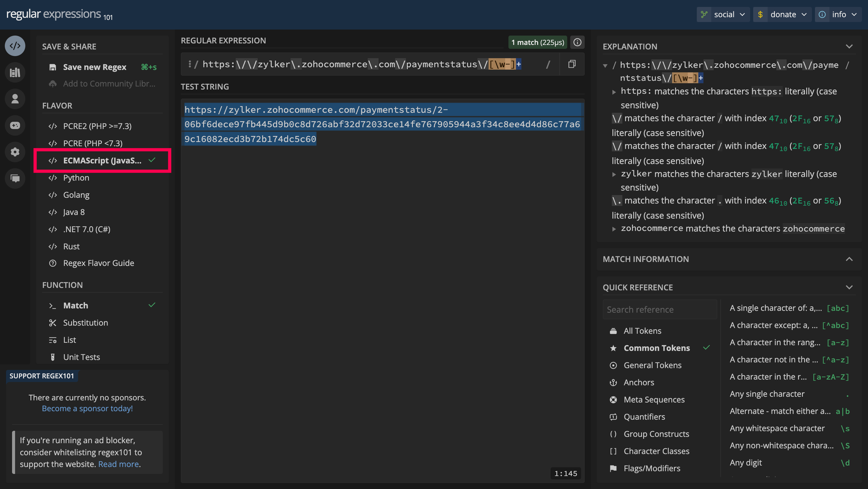This screenshot has height=489, width=868.
Task: Expand the https: explanation tree node
Action: pyautogui.click(x=614, y=92)
